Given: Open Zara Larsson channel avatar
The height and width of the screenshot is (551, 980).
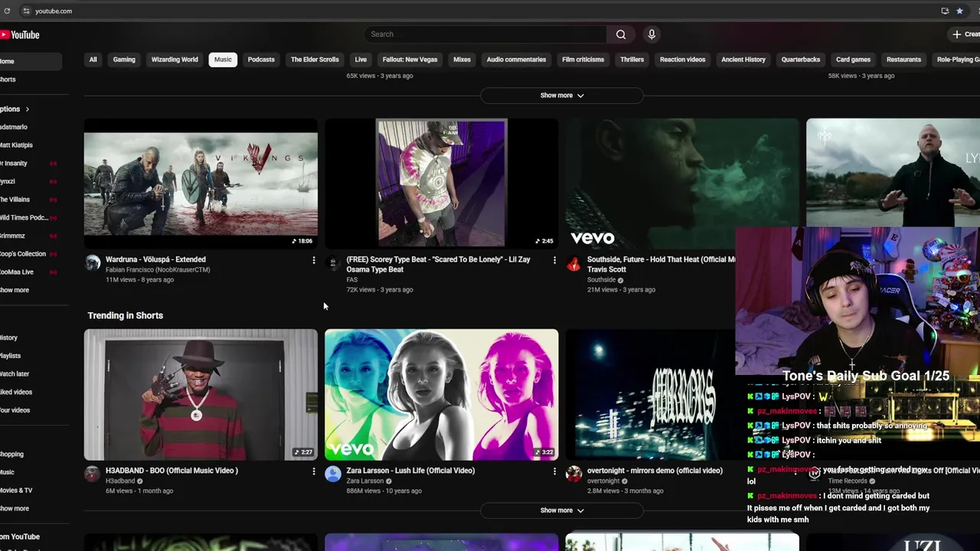Looking at the screenshot, I should pyautogui.click(x=333, y=474).
